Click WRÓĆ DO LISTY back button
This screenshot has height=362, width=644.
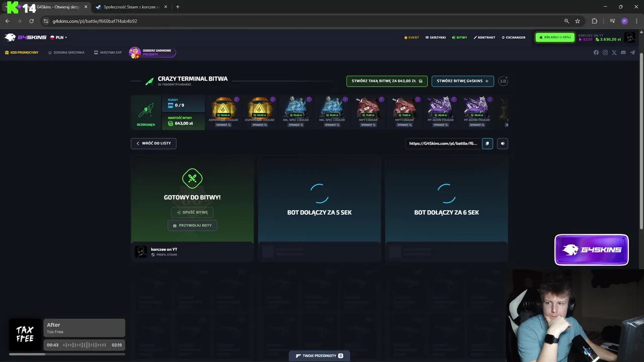click(153, 143)
